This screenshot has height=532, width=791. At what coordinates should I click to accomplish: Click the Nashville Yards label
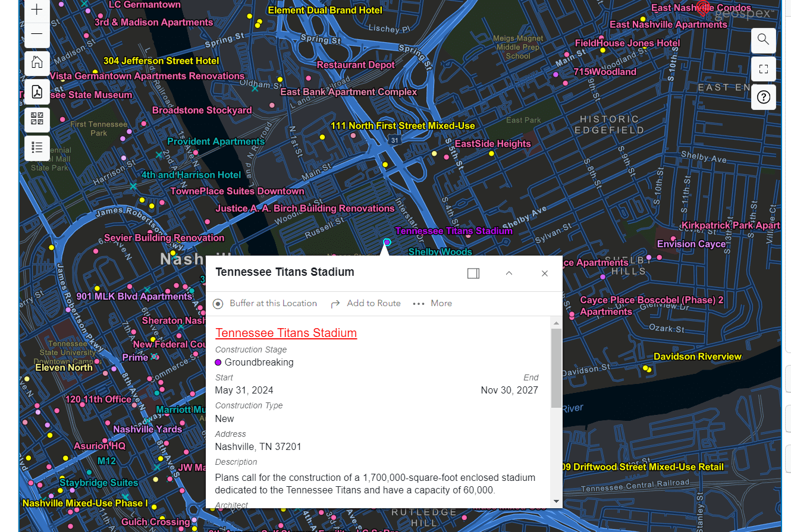point(147,429)
